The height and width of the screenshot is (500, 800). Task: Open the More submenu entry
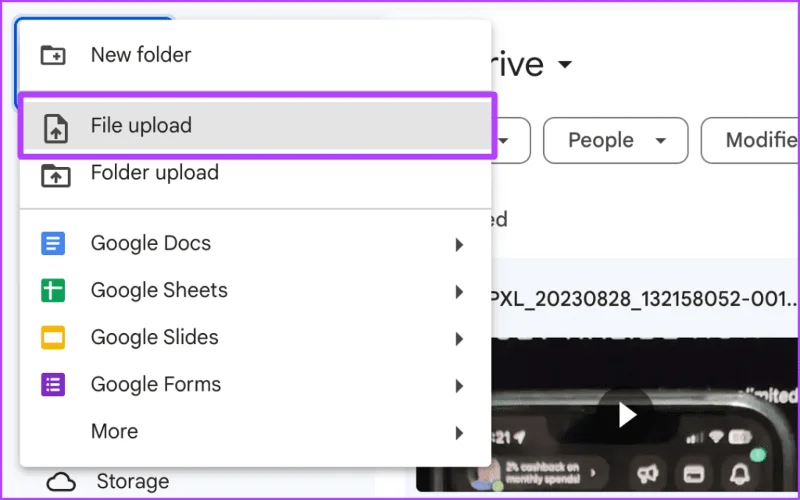click(x=255, y=432)
